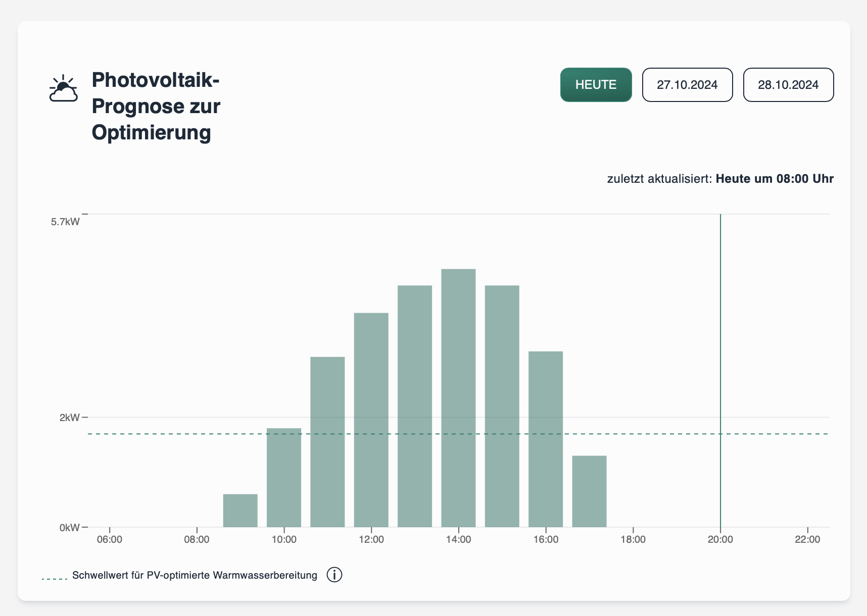Image resolution: width=867 pixels, height=616 pixels.
Task: Click the dashed line legend swatch
Action: (x=55, y=579)
